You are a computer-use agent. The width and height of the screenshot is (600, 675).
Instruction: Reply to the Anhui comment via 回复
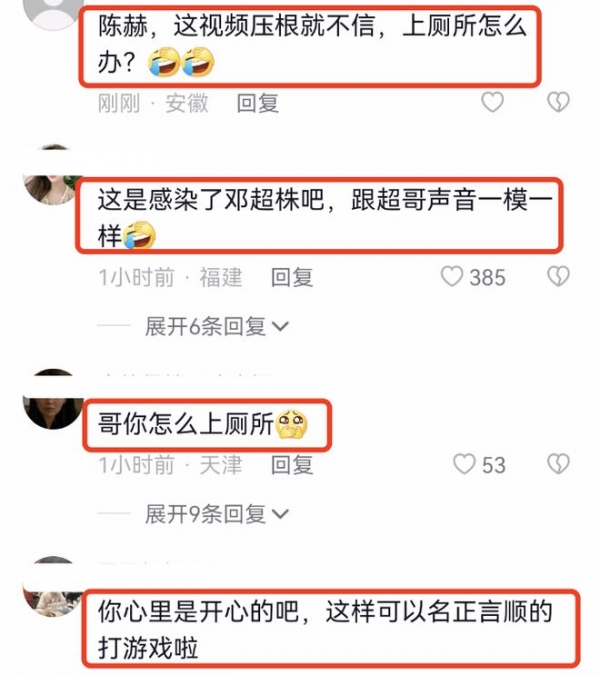tap(258, 103)
